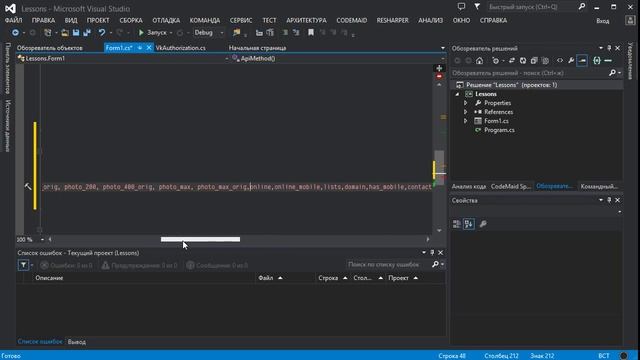Click in the Error List search field
Image resolution: width=640 pixels, height=360 pixels.
(x=388, y=265)
